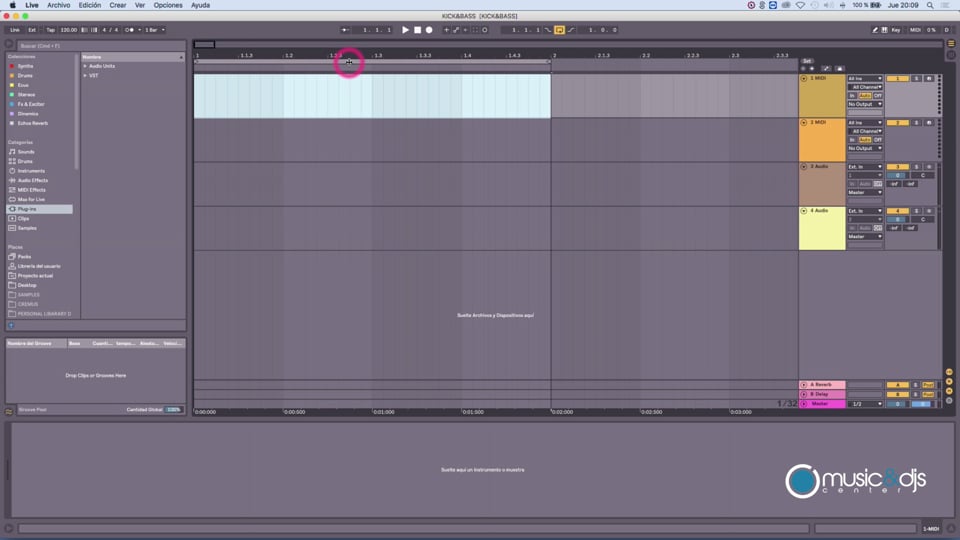Open the Master track 1/2 output dropdown
Image resolution: width=960 pixels, height=540 pixels.
[864, 404]
